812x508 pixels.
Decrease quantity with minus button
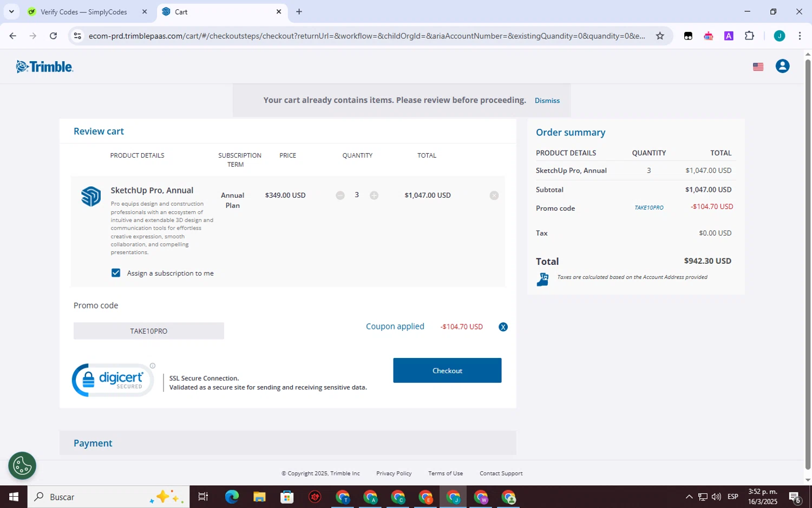click(340, 196)
